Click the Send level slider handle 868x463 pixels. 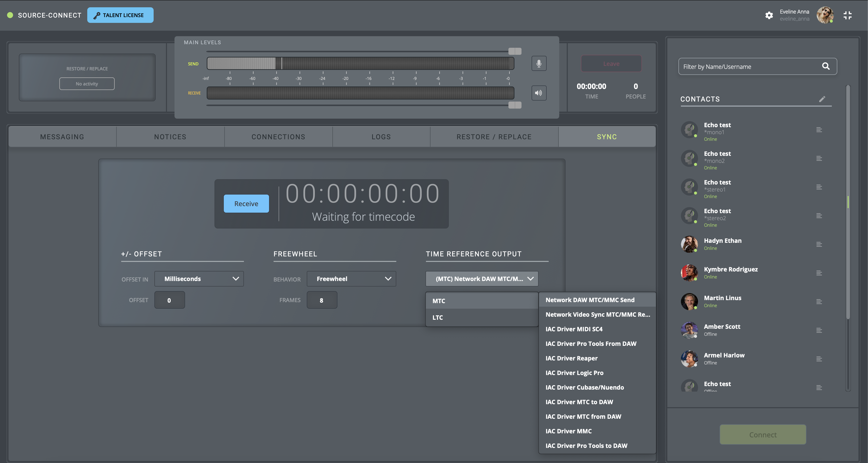[x=514, y=51]
